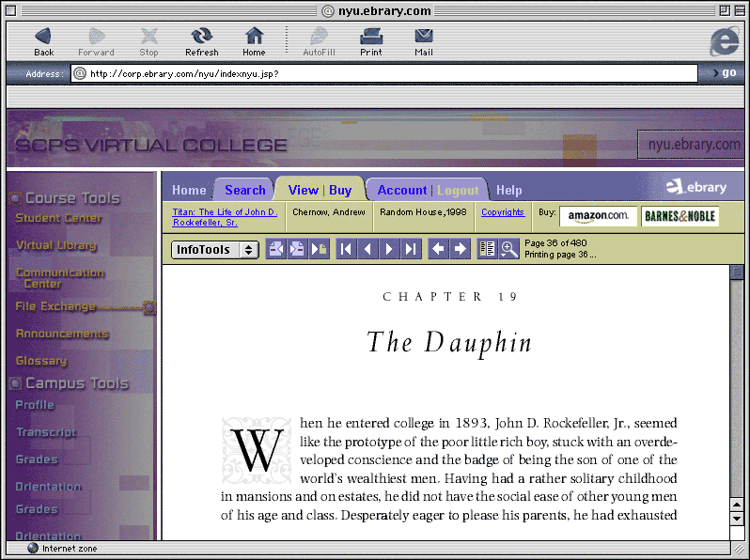Click the zoom magnifier icon in reader toolbar

pos(509,249)
